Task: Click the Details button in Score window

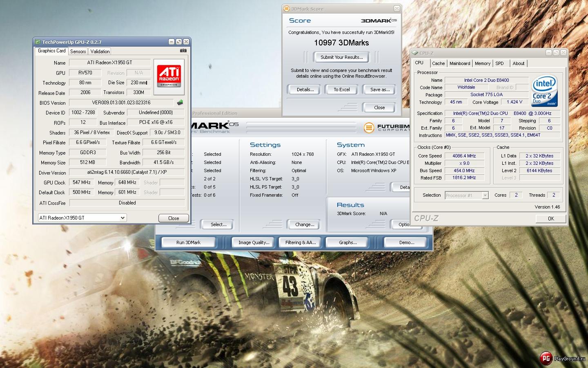Action: [x=305, y=90]
